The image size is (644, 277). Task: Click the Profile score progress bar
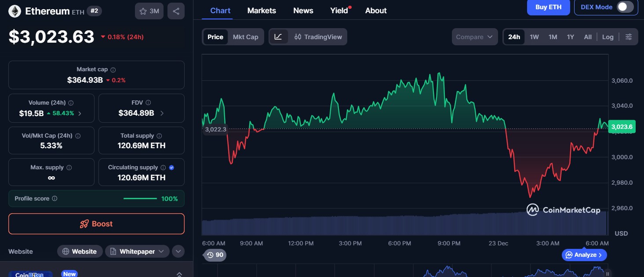[x=140, y=198]
